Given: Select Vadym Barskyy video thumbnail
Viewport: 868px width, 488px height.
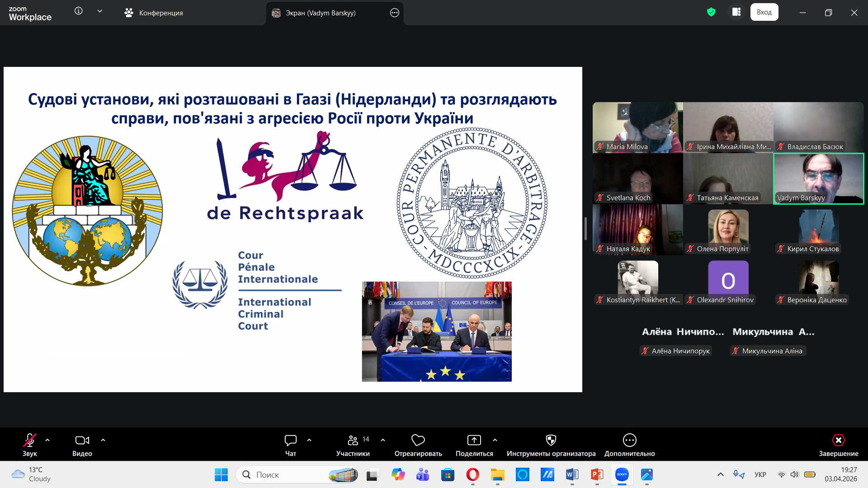Looking at the screenshot, I should tap(819, 179).
